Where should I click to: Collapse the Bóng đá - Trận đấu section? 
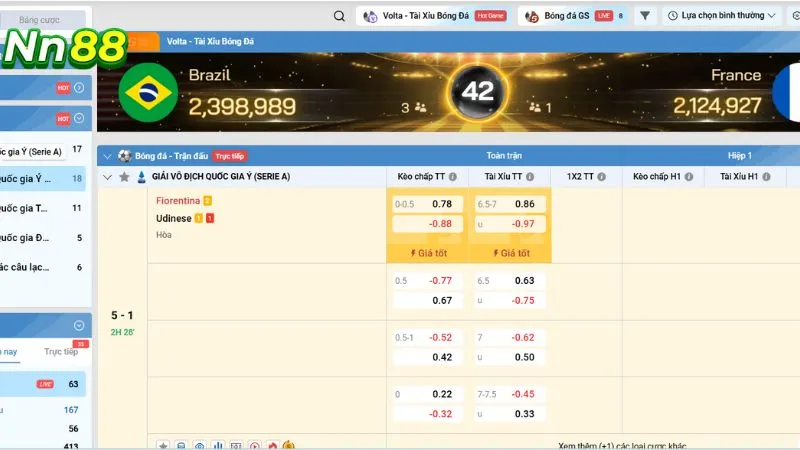108,156
